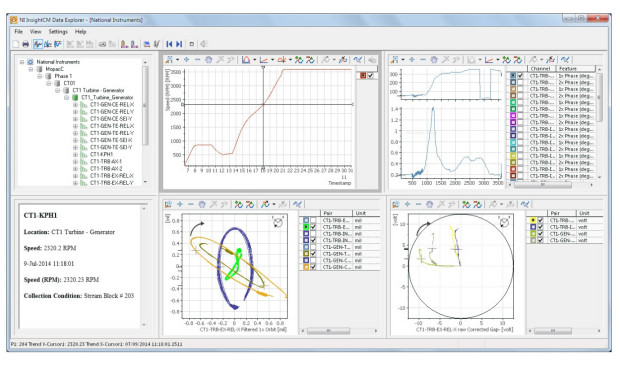Click the zoom out minus icon on trend plot toolbar
This screenshot has height=367, width=620.
(x=197, y=60)
